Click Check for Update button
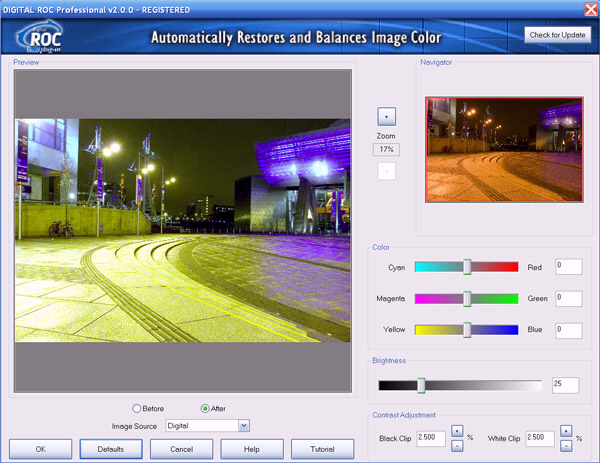The width and height of the screenshot is (600, 463). pos(557,35)
